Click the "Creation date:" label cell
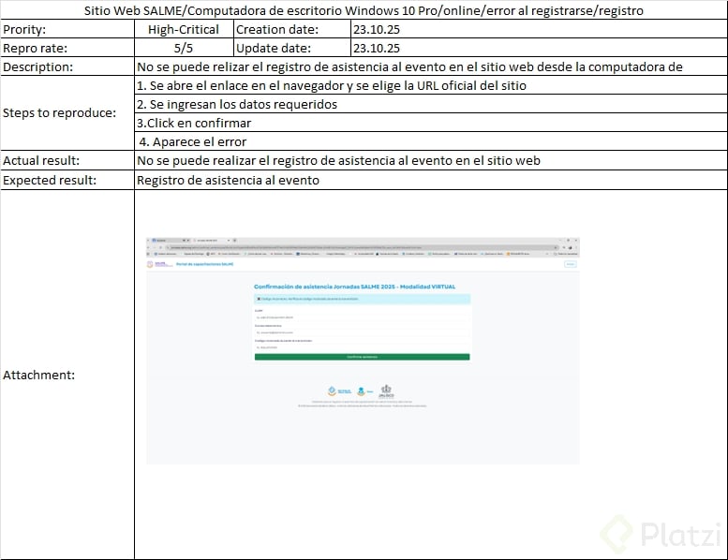728x560 pixels. (292, 29)
